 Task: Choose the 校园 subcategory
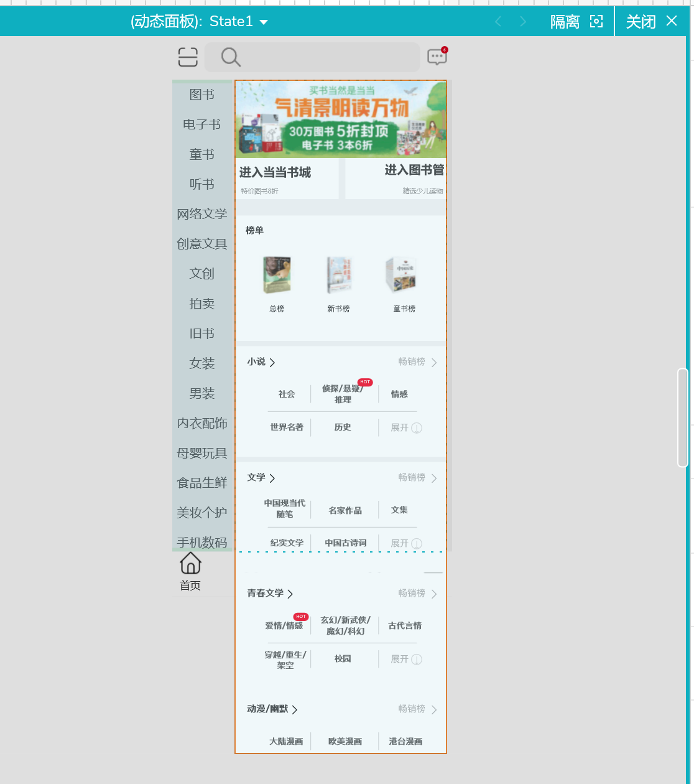click(343, 659)
